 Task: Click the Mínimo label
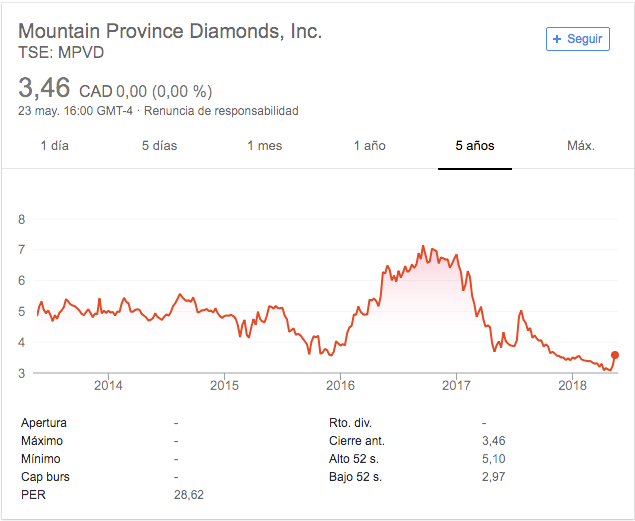(x=40, y=459)
